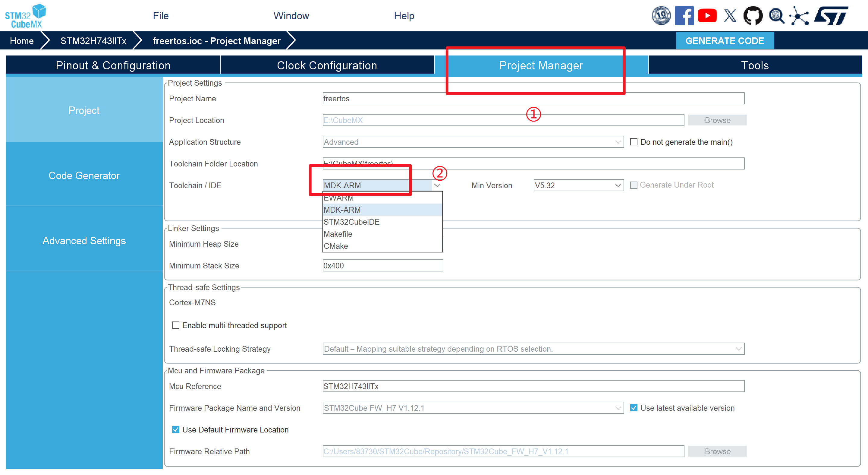Viewport: 868px width, 475px height.
Task: Open the 10 years anniversary badge icon
Action: (x=661, y=15)
